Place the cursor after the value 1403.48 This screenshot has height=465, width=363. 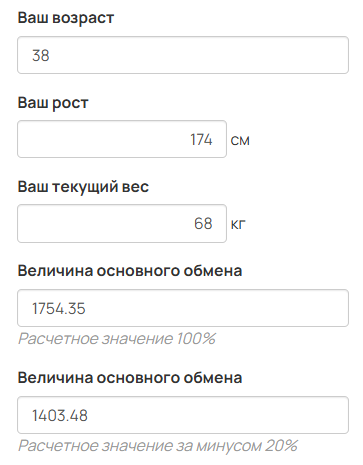point(89,415)
